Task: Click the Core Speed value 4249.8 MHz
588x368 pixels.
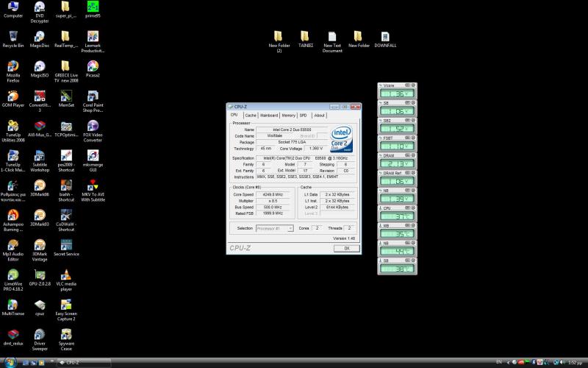Action: [x=273, y=194]
